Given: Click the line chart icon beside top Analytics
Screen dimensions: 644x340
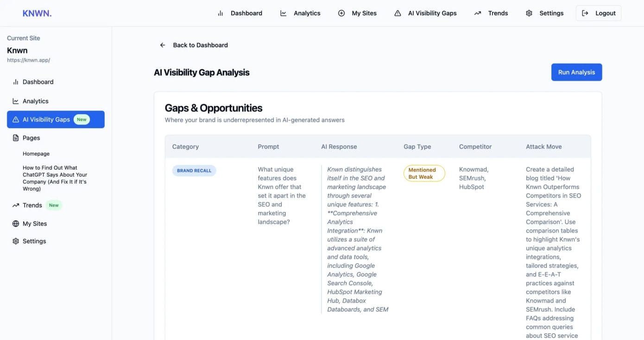Looking at the screenshot, I should coord(284,13).
